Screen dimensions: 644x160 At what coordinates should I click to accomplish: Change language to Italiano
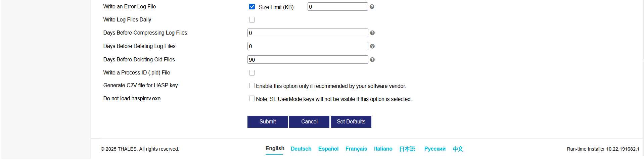(x=383, y=149)
